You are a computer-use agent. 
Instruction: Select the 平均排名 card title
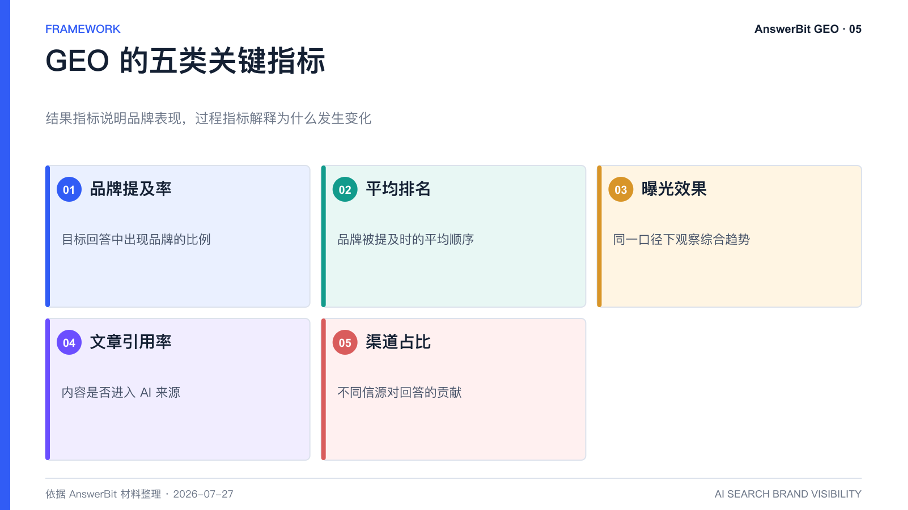tap(398, 189)
